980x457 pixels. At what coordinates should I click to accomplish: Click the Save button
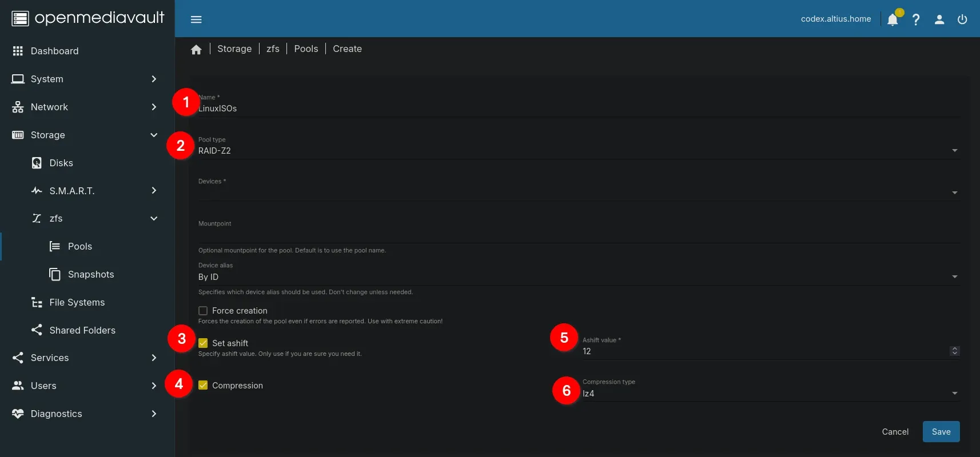941,432
